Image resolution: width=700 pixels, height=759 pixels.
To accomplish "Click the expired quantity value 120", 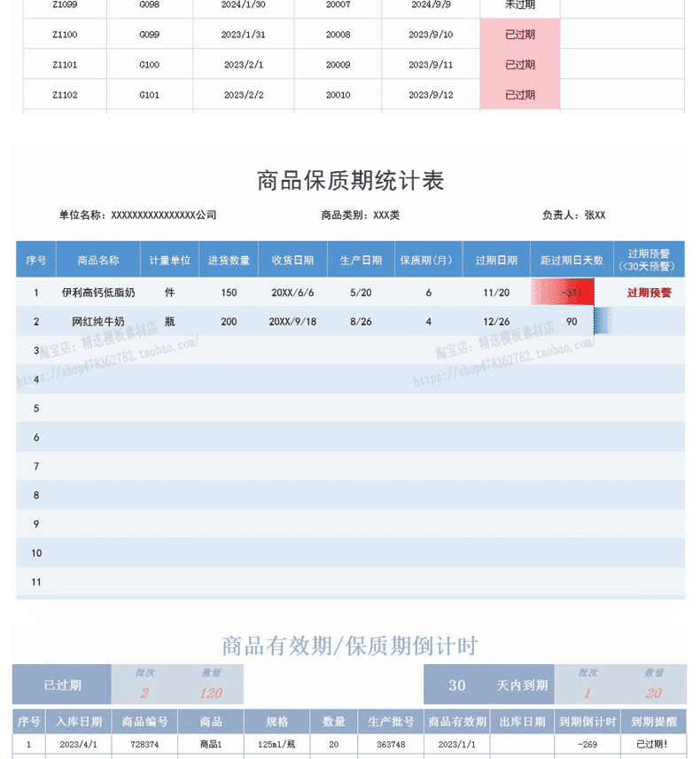I will point(211,693).
